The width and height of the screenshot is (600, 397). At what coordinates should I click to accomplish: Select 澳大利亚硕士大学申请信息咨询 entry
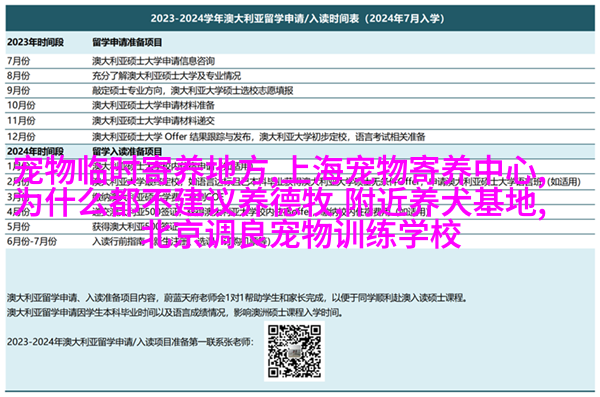click(153, 61)
